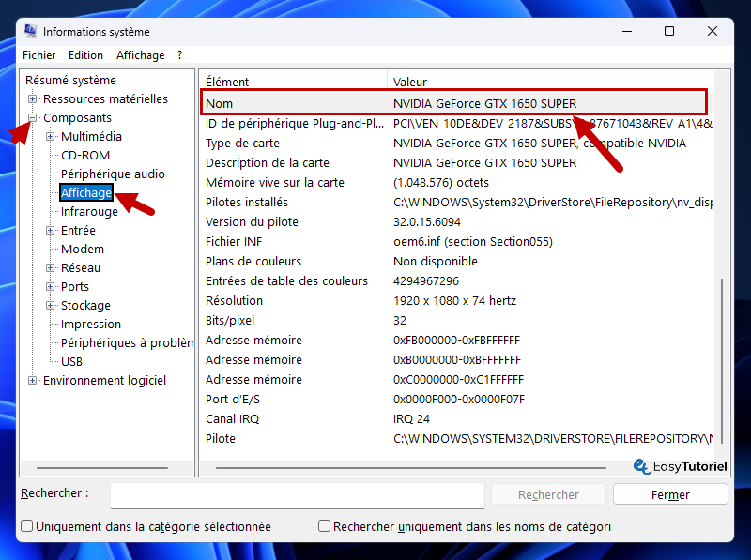Select the Type de carte row
This screenshot has height=560, width=751.
coord(456,144)
